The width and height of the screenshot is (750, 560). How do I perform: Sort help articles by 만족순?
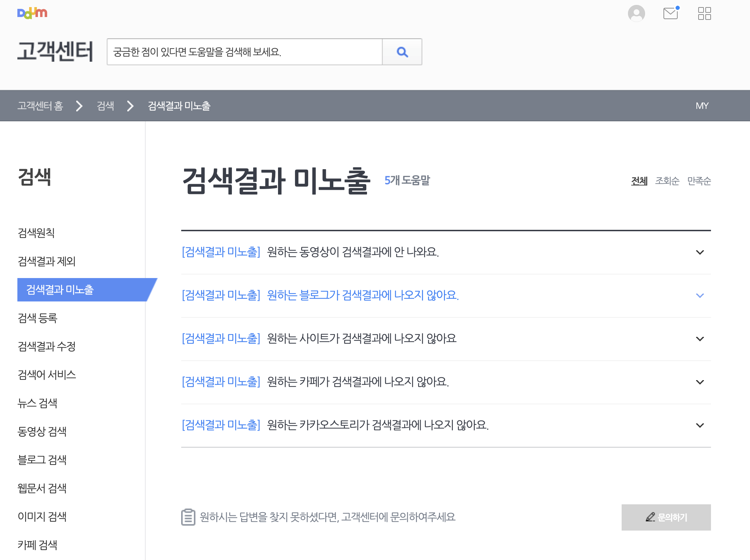coord(699,181)
